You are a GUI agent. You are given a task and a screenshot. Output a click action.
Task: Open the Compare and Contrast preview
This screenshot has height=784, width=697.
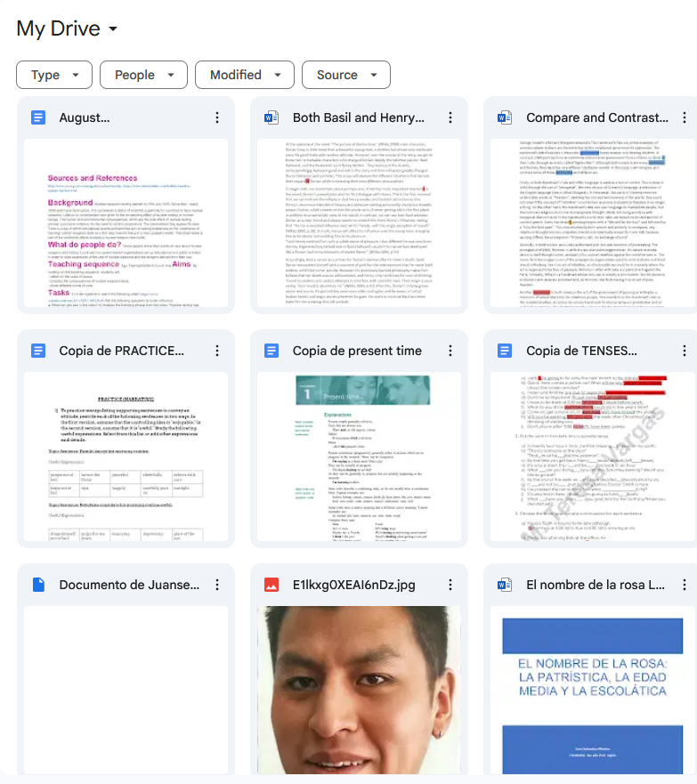pos(593,223)
